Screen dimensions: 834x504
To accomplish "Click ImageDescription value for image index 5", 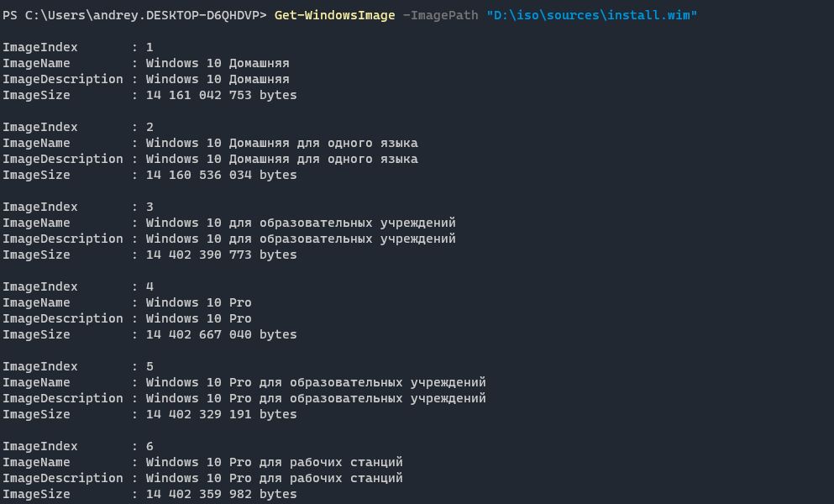I will (x=316, y=398).
